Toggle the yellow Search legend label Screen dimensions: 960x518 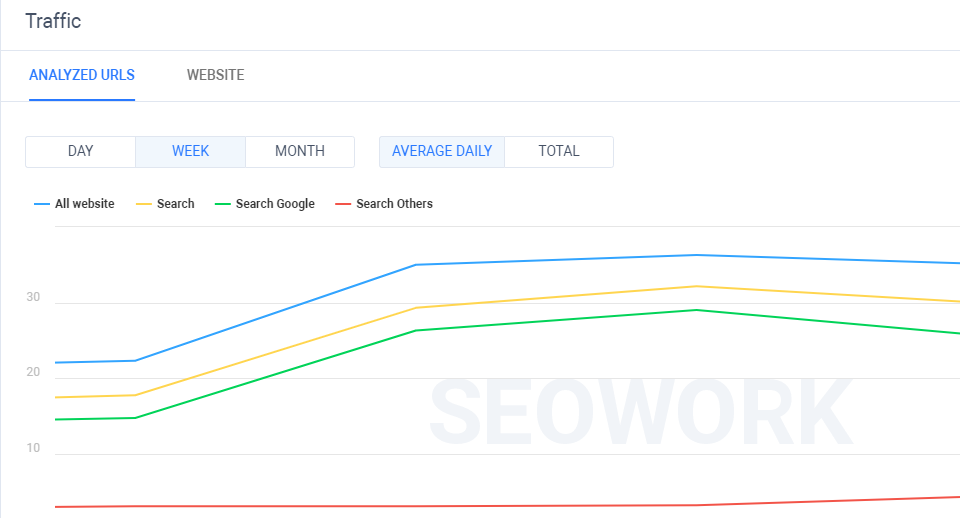click(x=176, y=204)
